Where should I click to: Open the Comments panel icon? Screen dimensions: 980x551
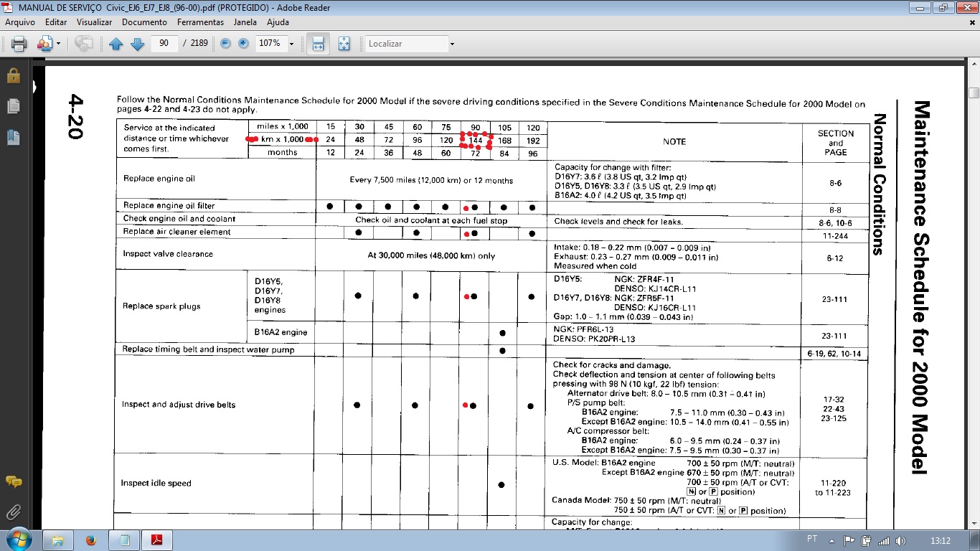click(13, 481)
